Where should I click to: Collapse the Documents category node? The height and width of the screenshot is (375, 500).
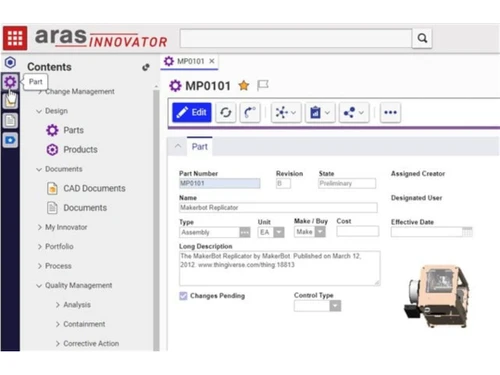click(x=39, y=169)
